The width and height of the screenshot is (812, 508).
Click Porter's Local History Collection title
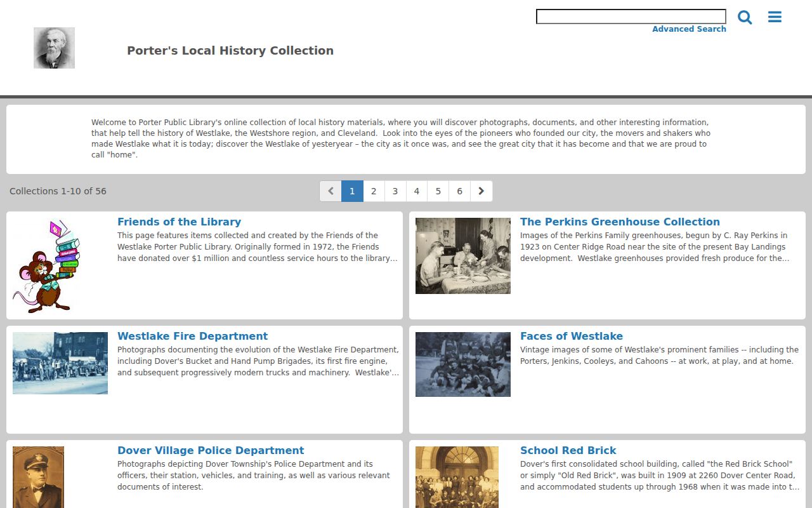230,51
